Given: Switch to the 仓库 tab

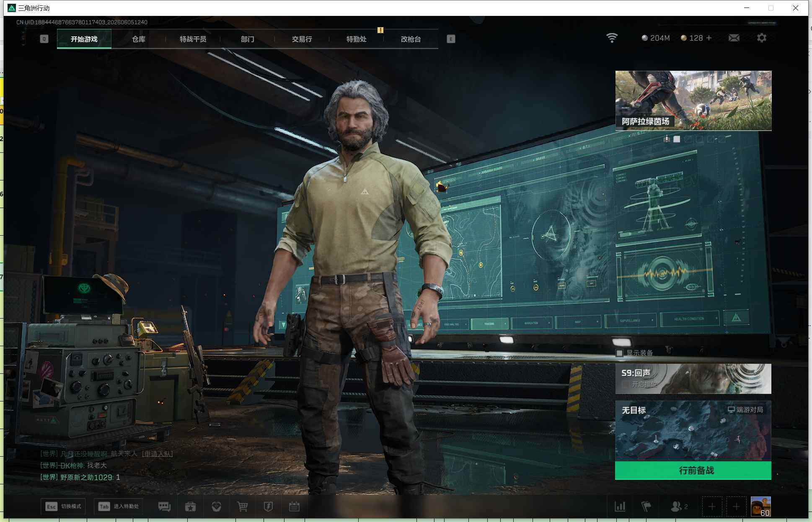Looking at the screenshot, I should (x=139, y=39).
